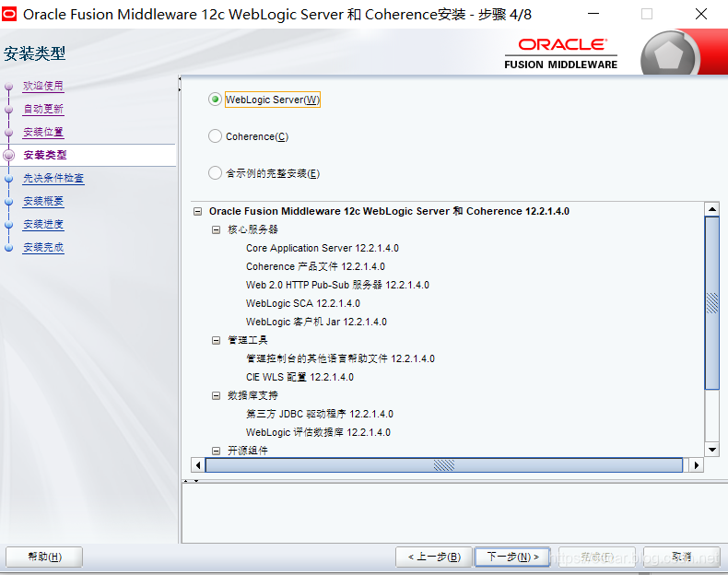Go to the 欢迎使用 step
Screen dimensions: 728x575
tap(43, 86)
